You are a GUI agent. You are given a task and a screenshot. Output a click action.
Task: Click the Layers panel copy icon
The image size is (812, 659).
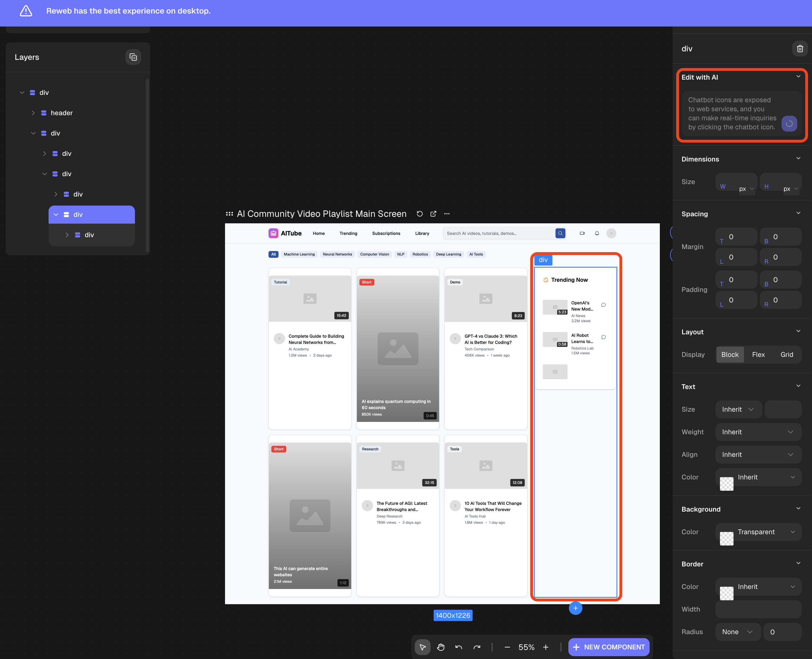(x=133, y=57)
